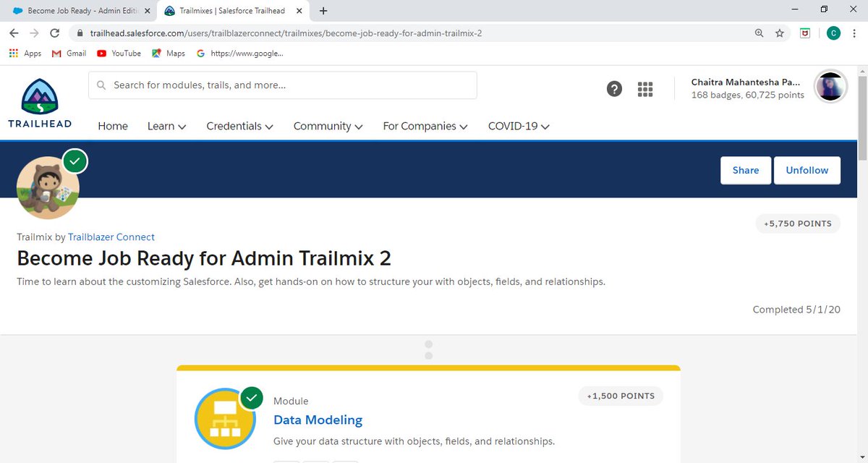Open the Trailblazer Connect author link
The height and width of the screenshot is (463, 868).
pyautogui.click(x=111, y=237)
